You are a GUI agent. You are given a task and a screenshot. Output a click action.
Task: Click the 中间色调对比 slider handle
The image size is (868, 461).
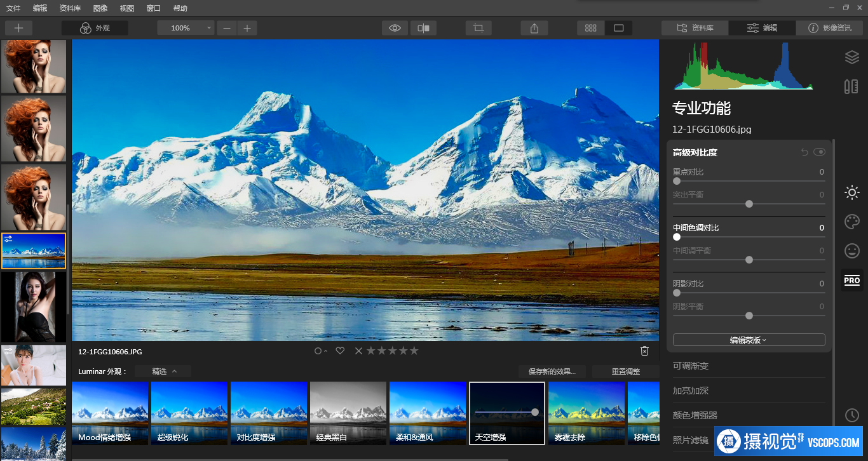pos(677,237)
